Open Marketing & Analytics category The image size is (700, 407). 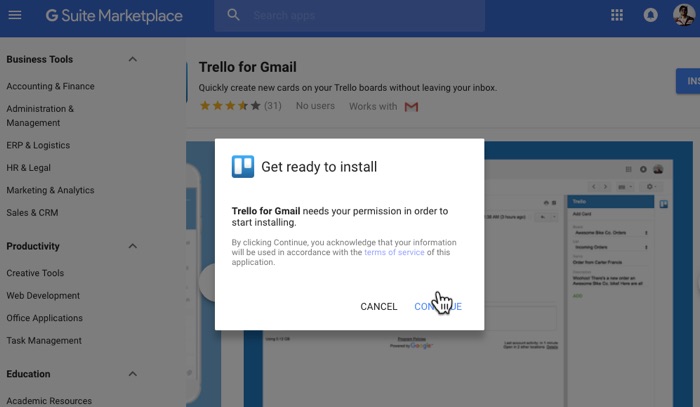point(50,190)
